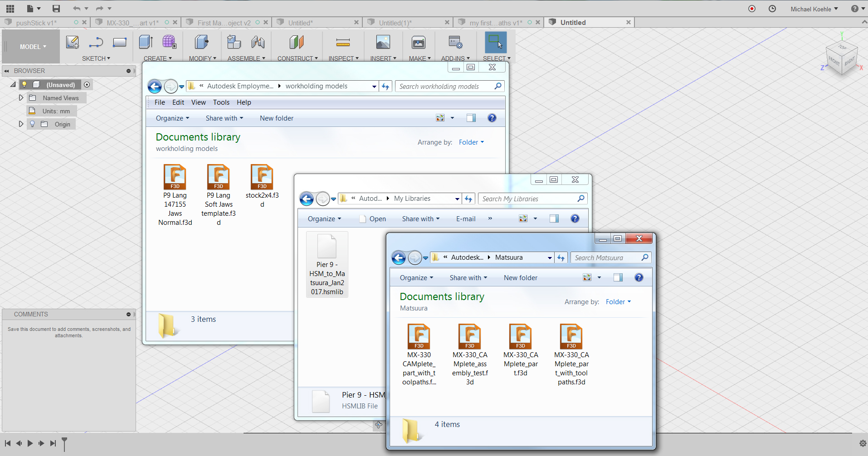Select the Create Sketch tool icon

tap(73, 42)
